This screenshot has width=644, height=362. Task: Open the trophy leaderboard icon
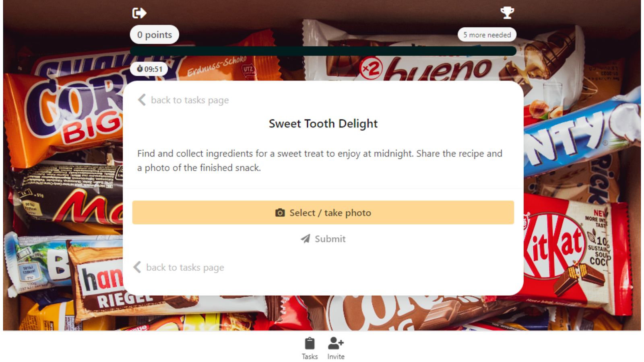(507, 12)
